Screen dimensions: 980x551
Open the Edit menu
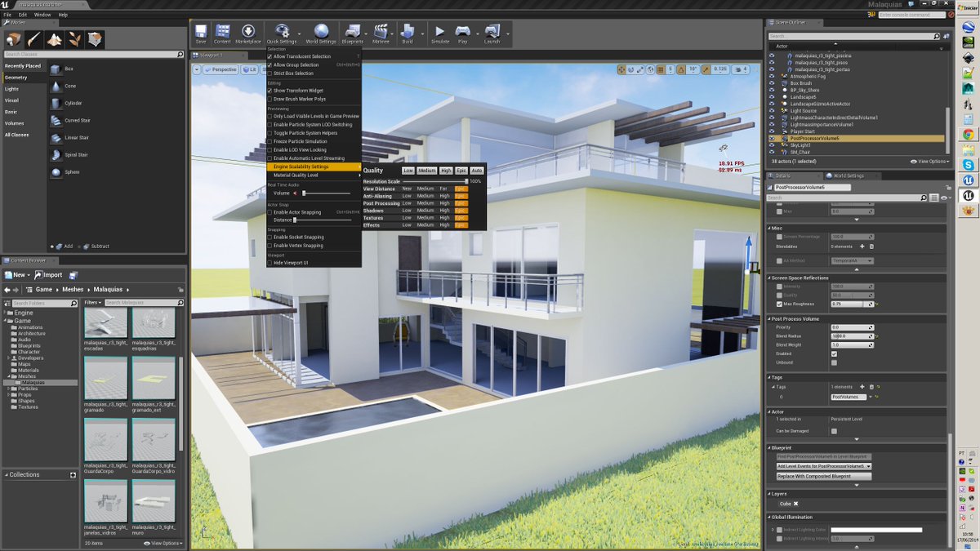pos(21,14)
